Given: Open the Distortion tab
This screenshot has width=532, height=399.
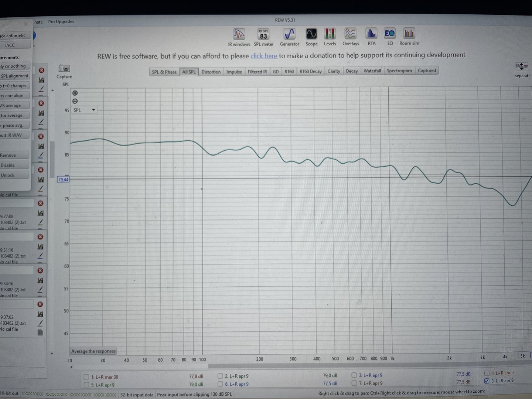Looking at the screenshot, I should 211,72.
